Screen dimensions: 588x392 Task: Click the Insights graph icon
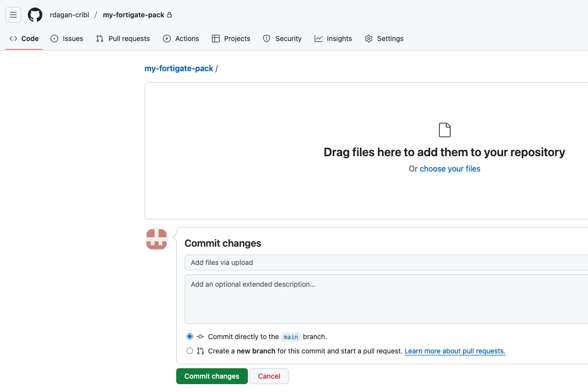click(x=318, y=39)
